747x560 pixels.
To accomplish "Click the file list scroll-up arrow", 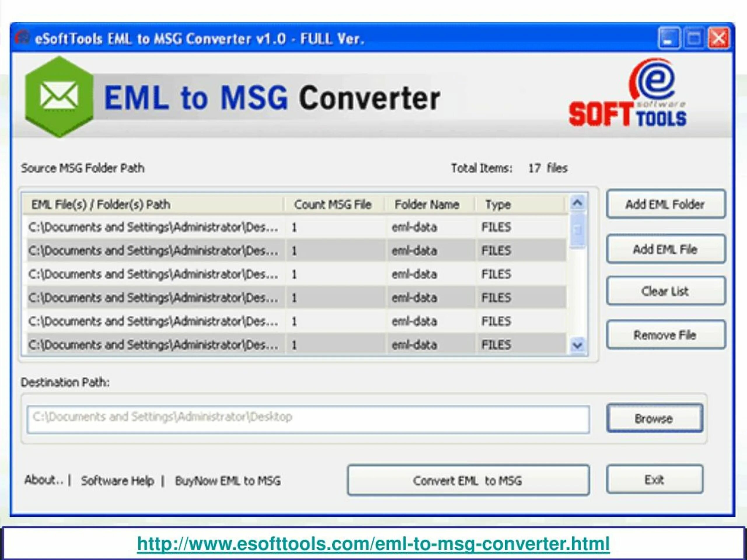I will [x=577, y=203].
